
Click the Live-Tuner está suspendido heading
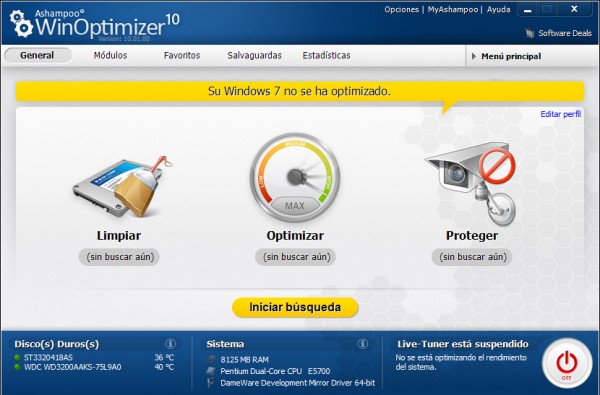[x=463, y=344]
